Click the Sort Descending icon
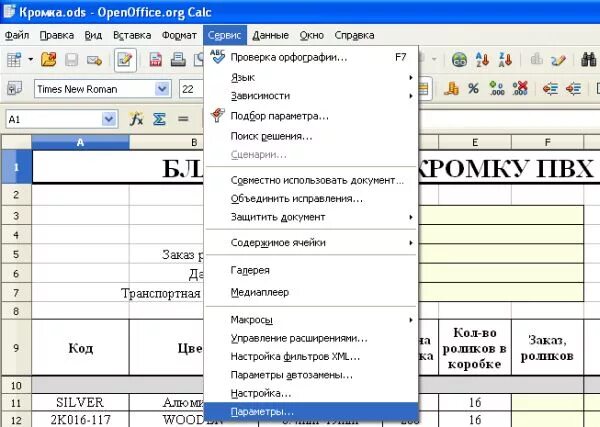This screenshot has height=427, width=600. tap(505, 60)
